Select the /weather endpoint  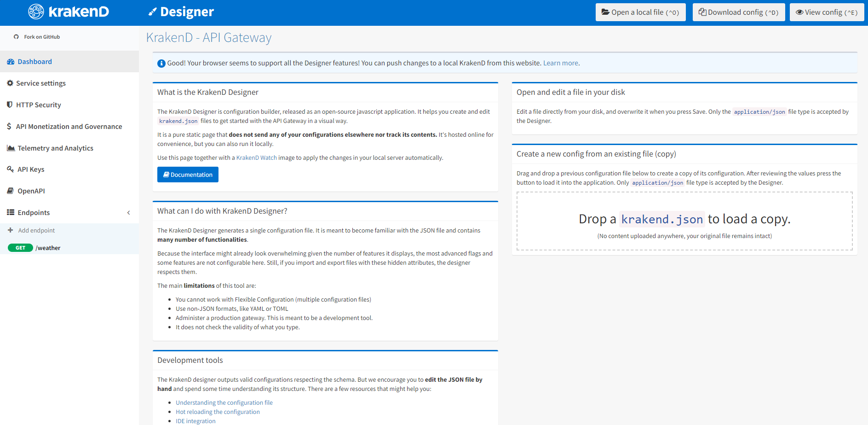[48, 248]
